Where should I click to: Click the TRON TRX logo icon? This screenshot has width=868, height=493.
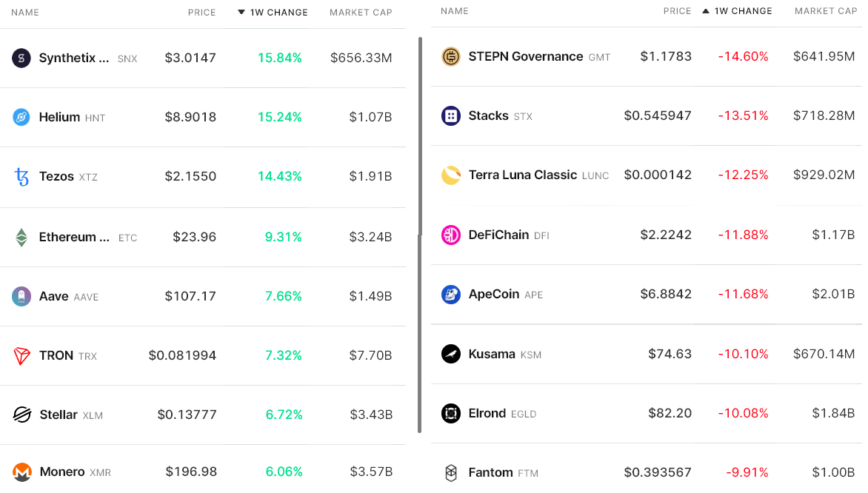[21, 356]
